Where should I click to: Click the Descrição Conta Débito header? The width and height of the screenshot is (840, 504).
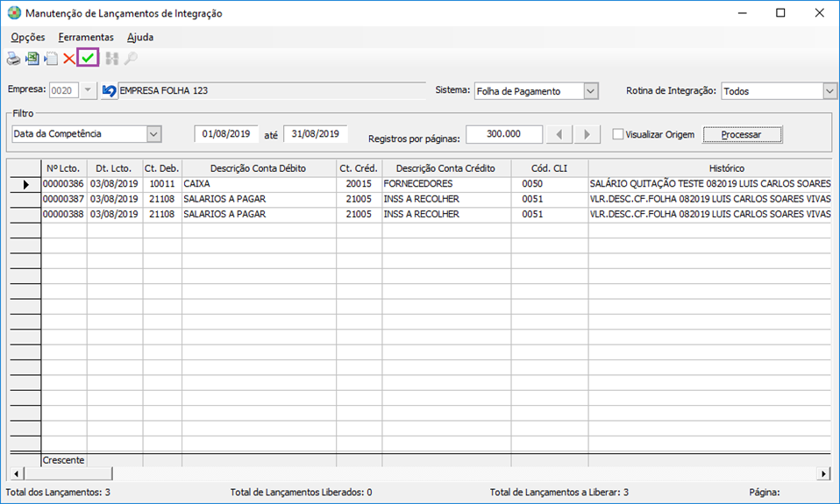point(259,168)
